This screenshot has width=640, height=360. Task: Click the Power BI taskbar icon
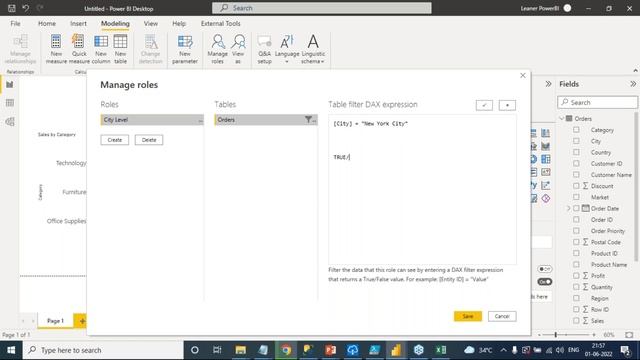tap(396, 350)
